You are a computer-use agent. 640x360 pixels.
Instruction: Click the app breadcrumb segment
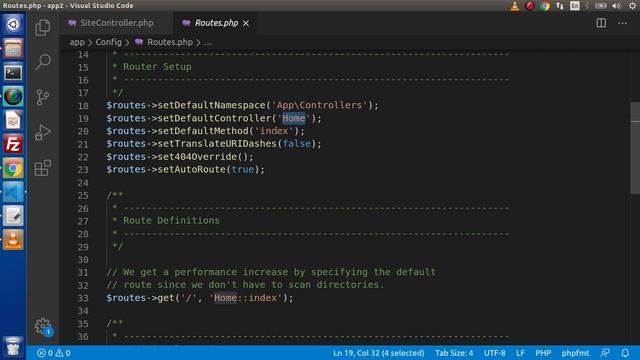77,42
